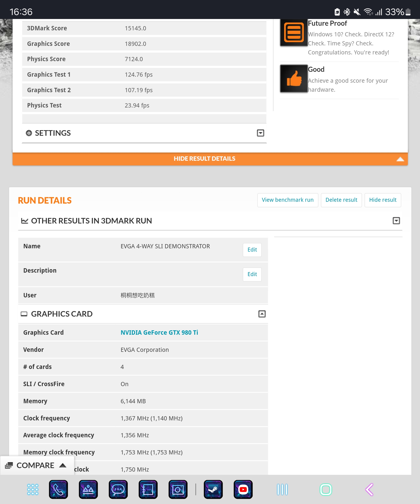Tap the battery indicator in the status bar
Screen dimensions: 420x504
pos(408,12)
